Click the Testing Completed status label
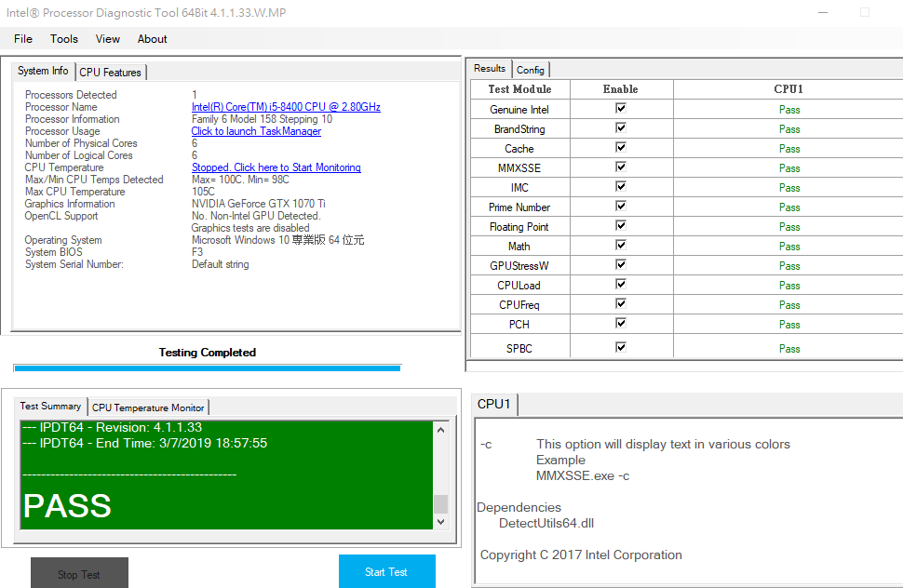This screenshot has width=903, height=588. 208,352
